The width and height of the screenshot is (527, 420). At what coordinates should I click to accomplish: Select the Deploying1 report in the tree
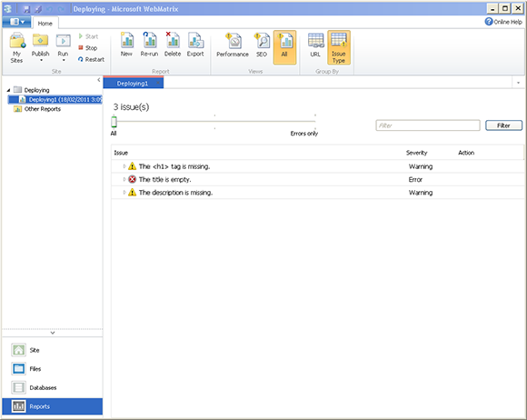click(x=55, y=99)
